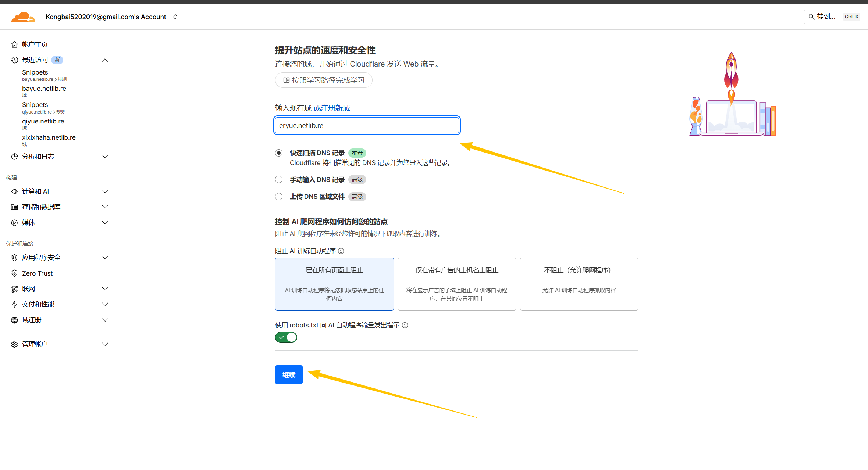The width and height of the screenshot is (868, 470).
Task: Select the 手动输入 DNS 记录 radio button
Action: pos(279,179)
